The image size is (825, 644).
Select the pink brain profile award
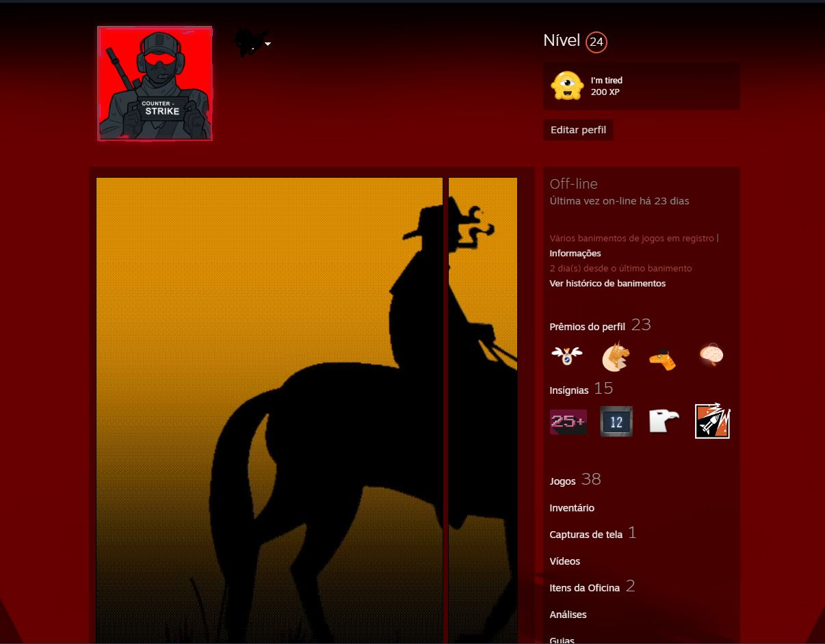coord(712,355)
